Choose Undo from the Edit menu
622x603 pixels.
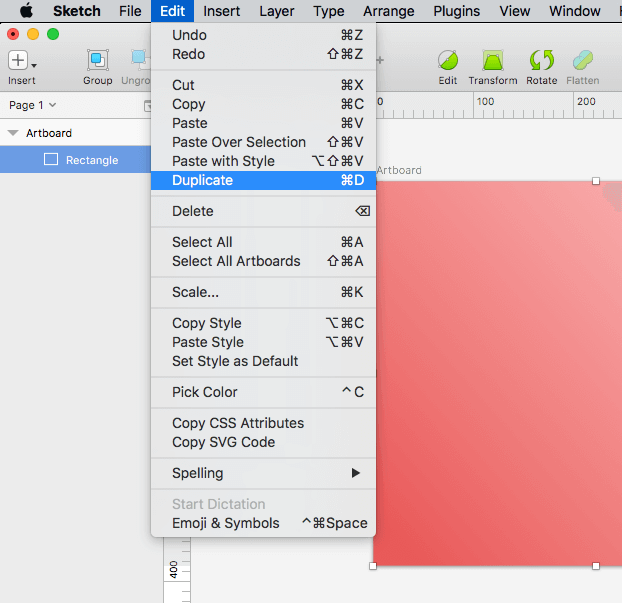click(263, 35)
